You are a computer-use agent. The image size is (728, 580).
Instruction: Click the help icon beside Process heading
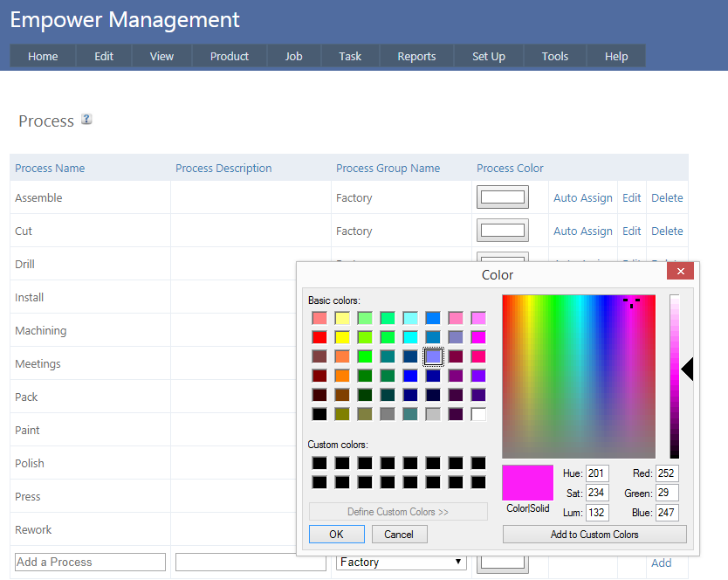coord(86,120)
